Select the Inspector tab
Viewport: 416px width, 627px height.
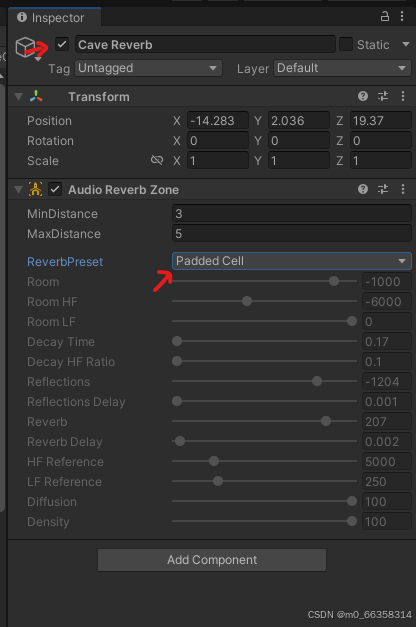(x=54, y=18)
